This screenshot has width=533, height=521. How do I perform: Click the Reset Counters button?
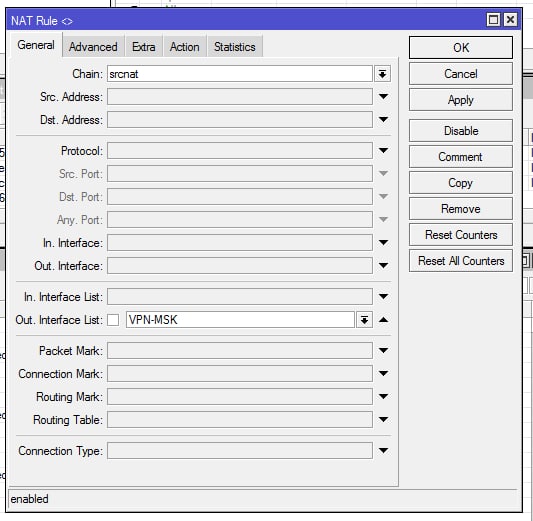click(x=461, y=235)
